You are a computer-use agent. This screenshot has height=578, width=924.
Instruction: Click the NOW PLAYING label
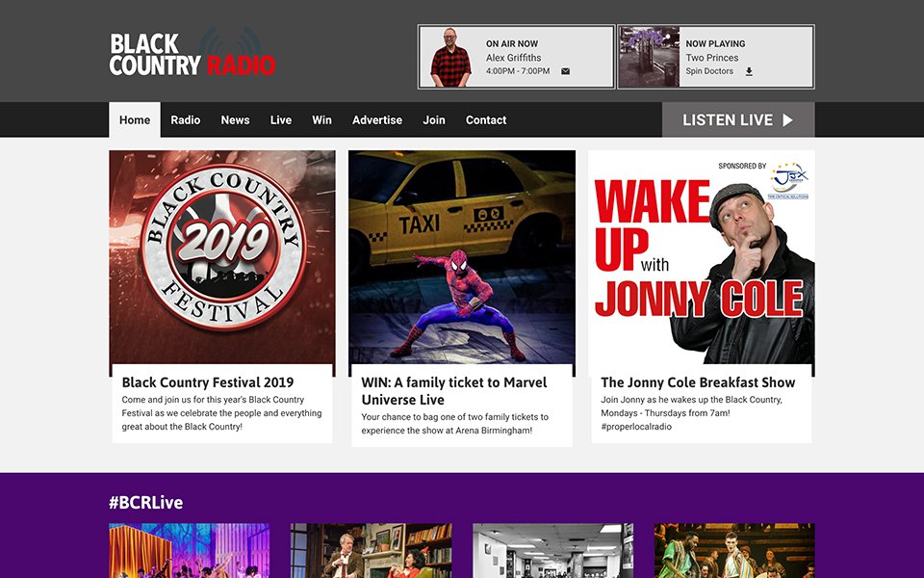pos(715,43)
